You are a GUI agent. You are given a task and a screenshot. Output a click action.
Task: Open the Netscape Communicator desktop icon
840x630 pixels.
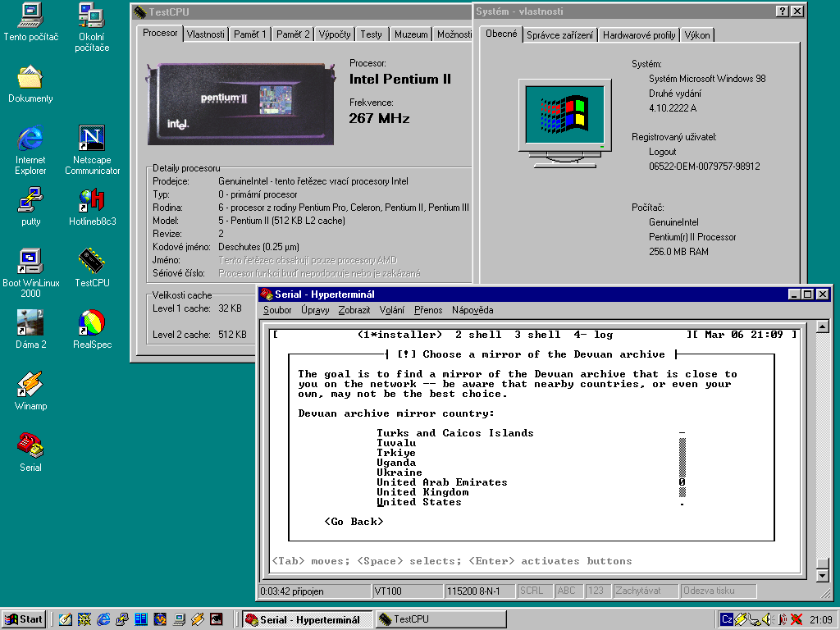tap(91, 139)
